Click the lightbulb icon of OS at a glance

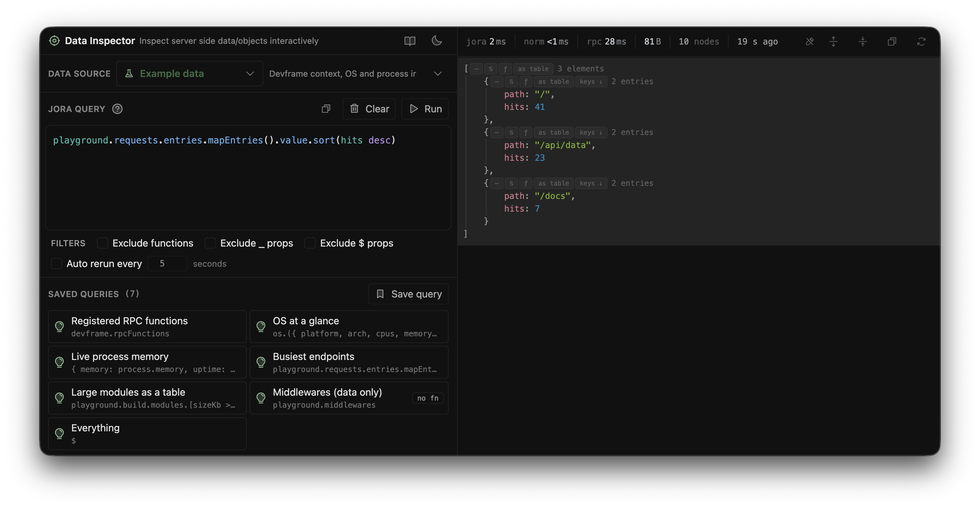(x=261, y=327)
